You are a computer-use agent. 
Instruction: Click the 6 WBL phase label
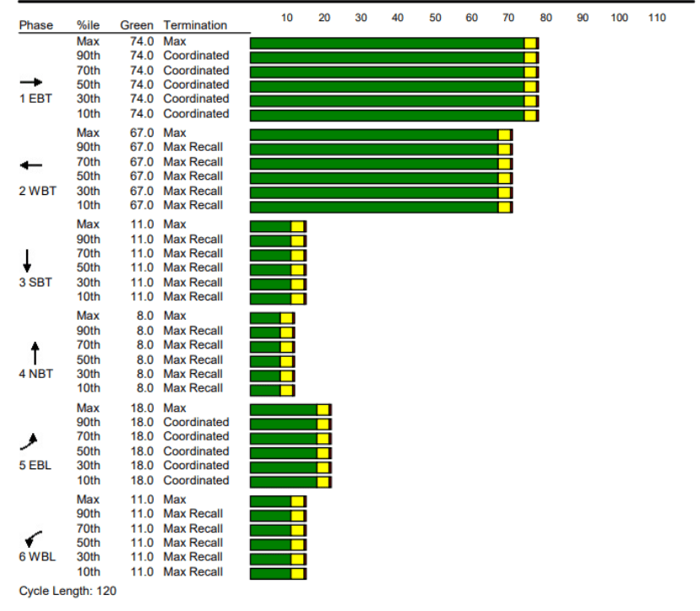pos(35,557)
